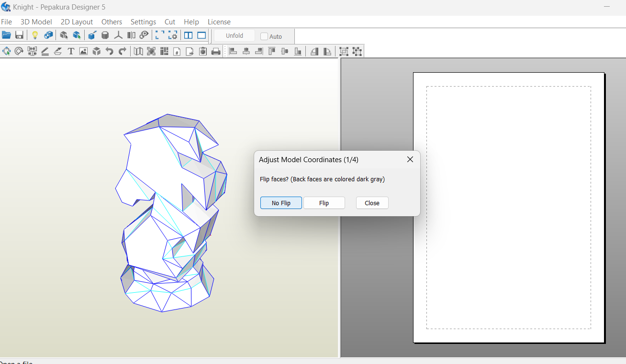Click the blank 2D paper page
Screen dimensions: 626x364
[x=508, y=207]
